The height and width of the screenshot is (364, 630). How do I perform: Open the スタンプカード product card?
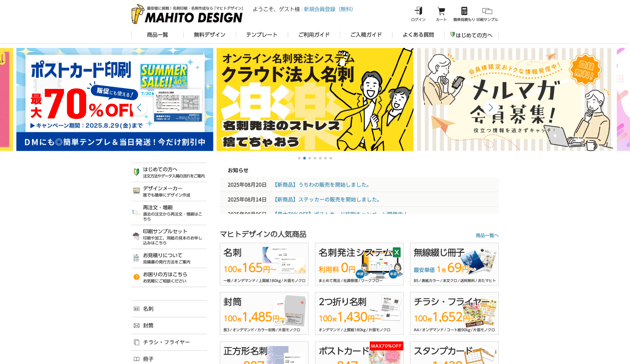[x=454, y=353]
